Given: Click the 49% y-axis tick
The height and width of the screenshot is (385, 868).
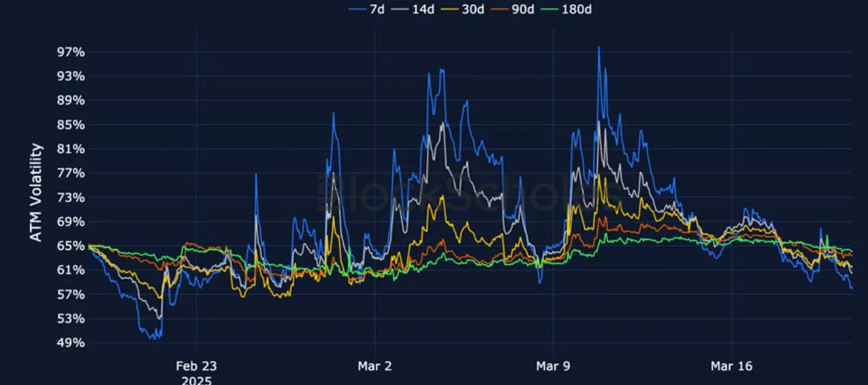Looking at the screenshot, I should point(71,343).
